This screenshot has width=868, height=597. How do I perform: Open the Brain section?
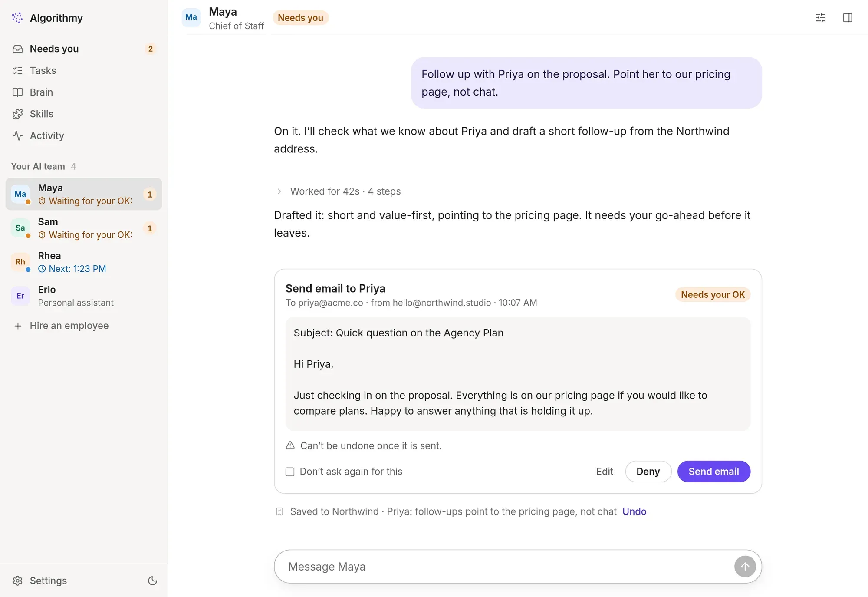84,92
